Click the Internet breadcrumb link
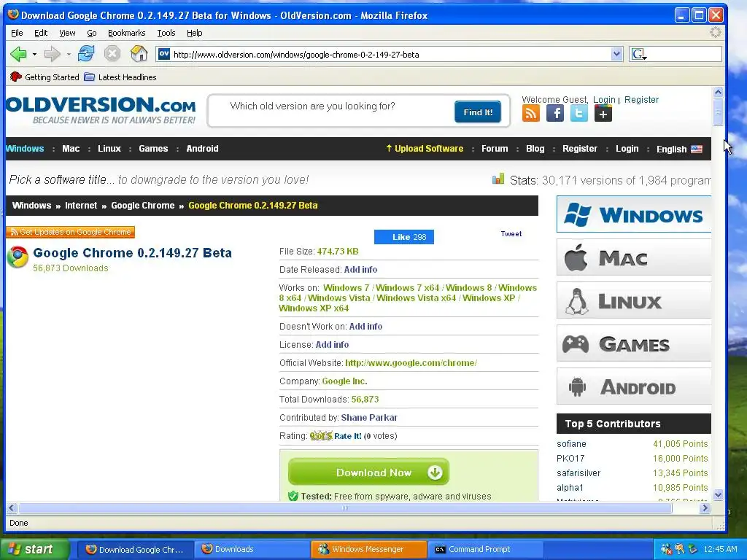Screen dimensions: 747x560 (81, 205)
